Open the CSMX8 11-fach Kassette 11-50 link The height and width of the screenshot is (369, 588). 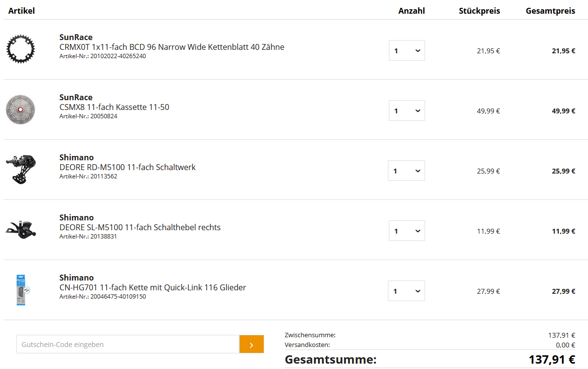(x=114, y=107)
